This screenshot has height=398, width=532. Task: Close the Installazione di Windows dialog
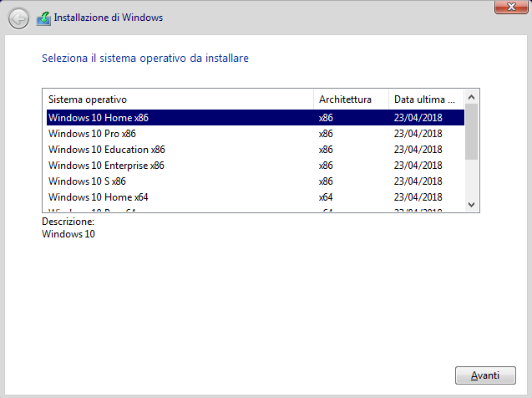click(x=511, y=7)
